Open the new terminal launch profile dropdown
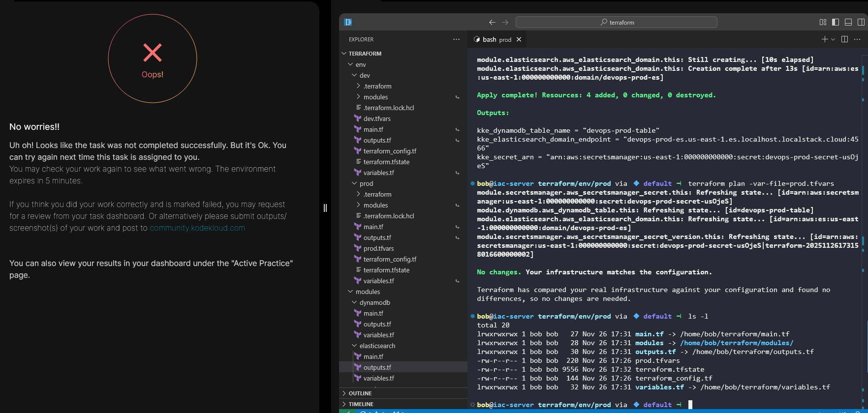Viewport: 868px width, 413px height. click(833, 39)
